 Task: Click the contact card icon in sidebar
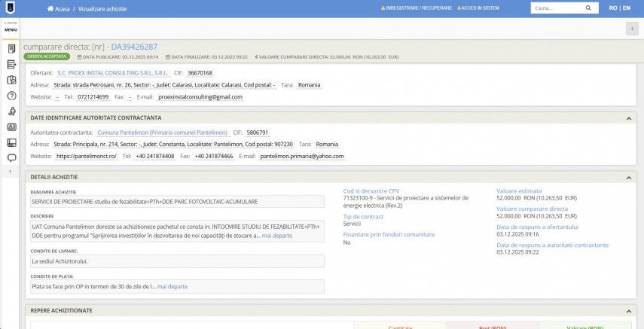point(11,127)
